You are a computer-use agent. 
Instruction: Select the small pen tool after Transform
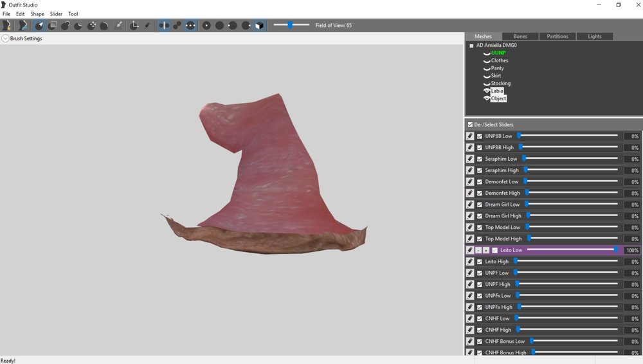point(147,26)
